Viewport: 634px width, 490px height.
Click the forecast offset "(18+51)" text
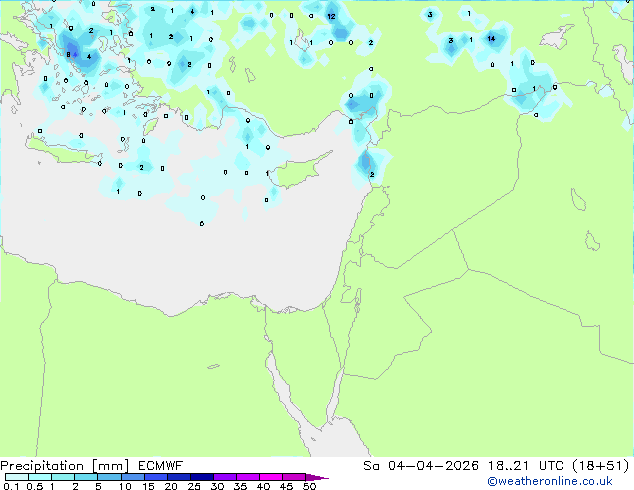(601, 466)
